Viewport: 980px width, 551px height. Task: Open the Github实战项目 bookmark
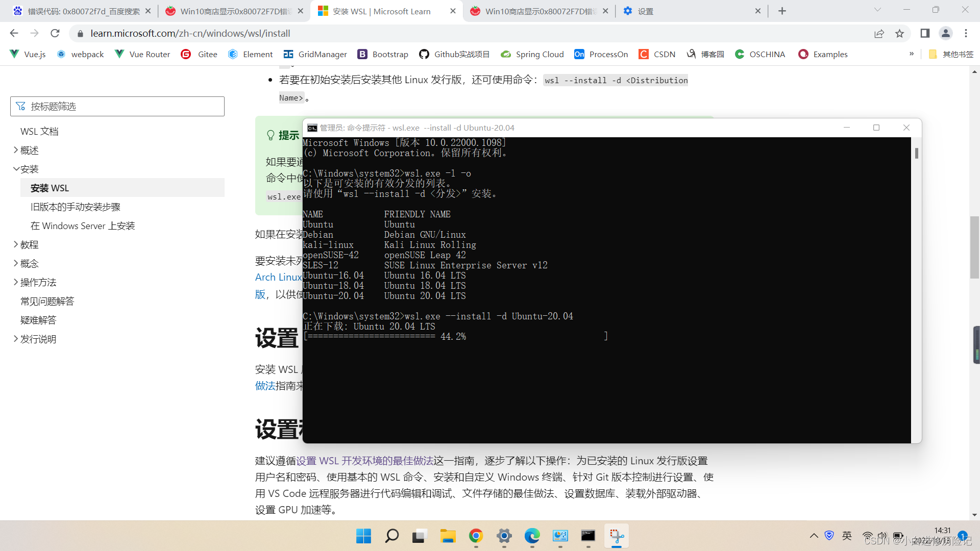(x=454, y=54)
